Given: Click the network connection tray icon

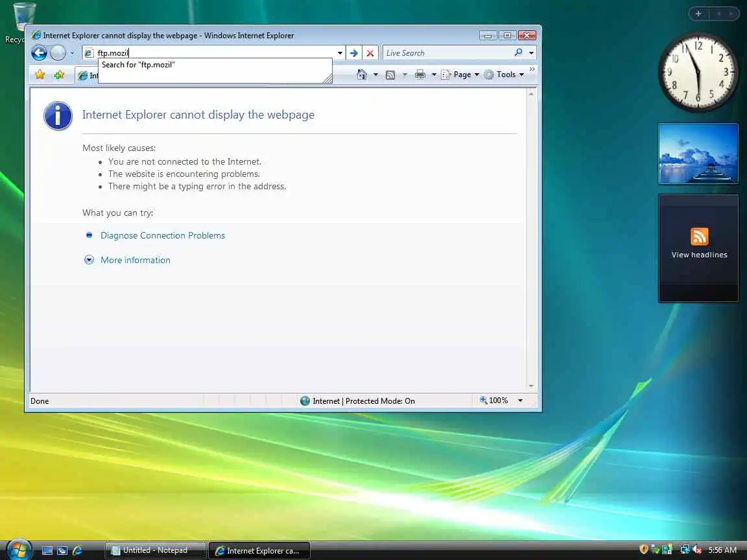Looking at the screenshot, I should [685, 550].
